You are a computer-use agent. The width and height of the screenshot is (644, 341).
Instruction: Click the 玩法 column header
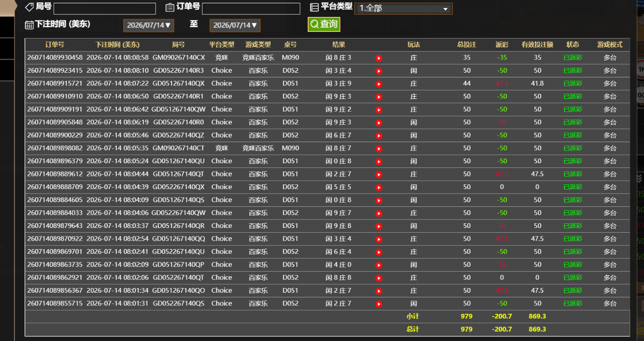413,45
